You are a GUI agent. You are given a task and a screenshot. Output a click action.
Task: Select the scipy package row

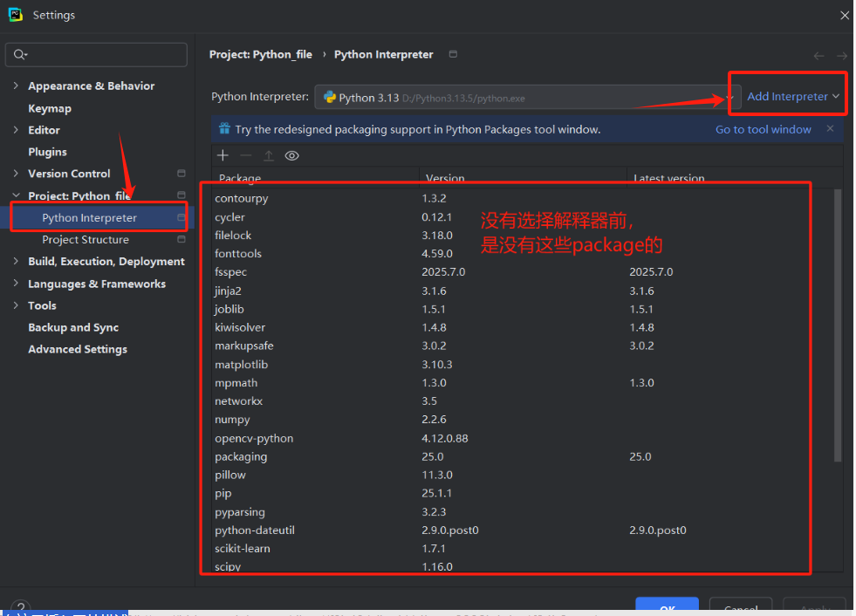pyautogui.click(x=523, y=565)
